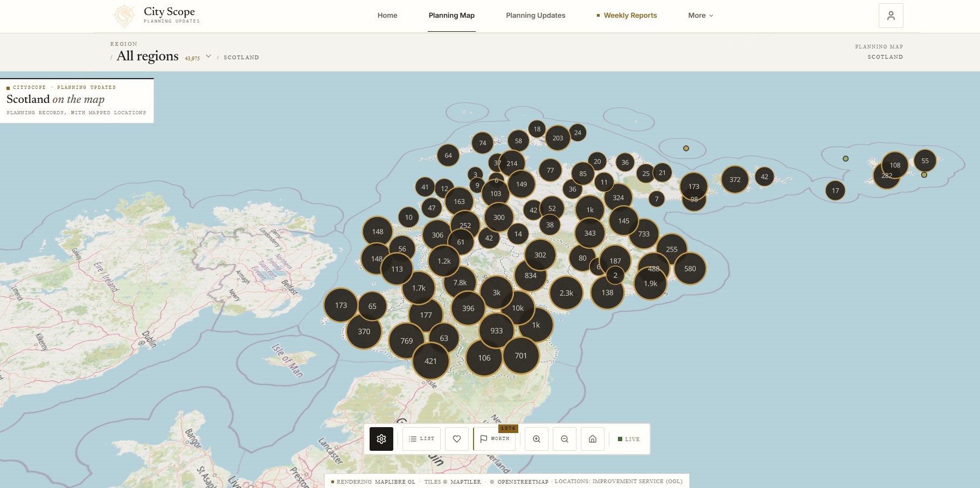Click the 933 cluster marker
980x488 pixels.
pyautogui.click(x=497, y=331)
